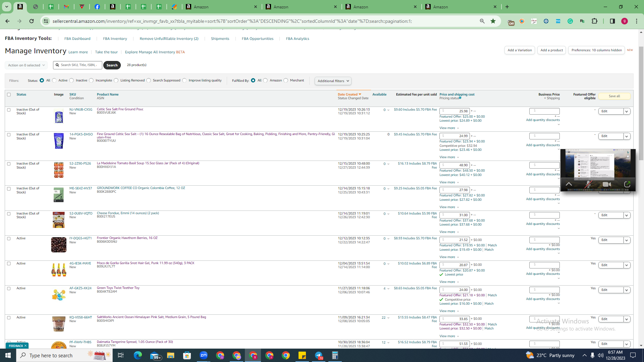Bookmark this page with star icon
The width and height of the screenshot is (644, 362).
(x=493, y=21)
